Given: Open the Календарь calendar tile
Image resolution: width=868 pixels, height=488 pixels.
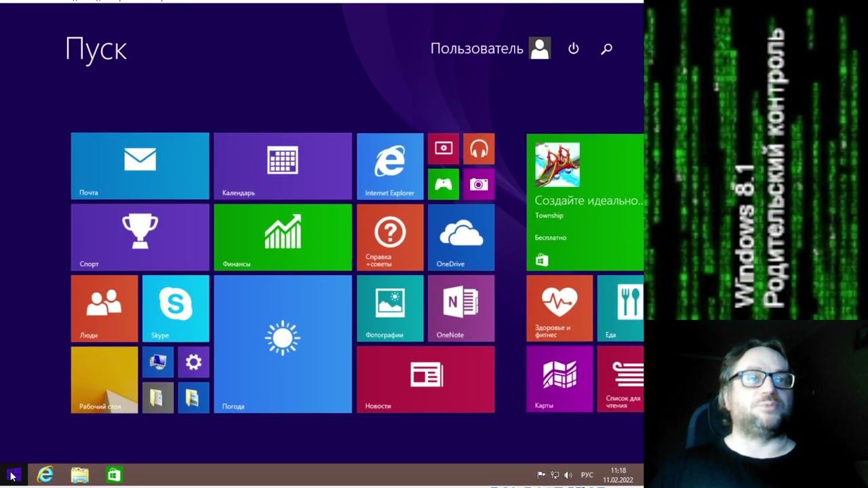Looking at the screenshot, I should [x=283, y=166].
